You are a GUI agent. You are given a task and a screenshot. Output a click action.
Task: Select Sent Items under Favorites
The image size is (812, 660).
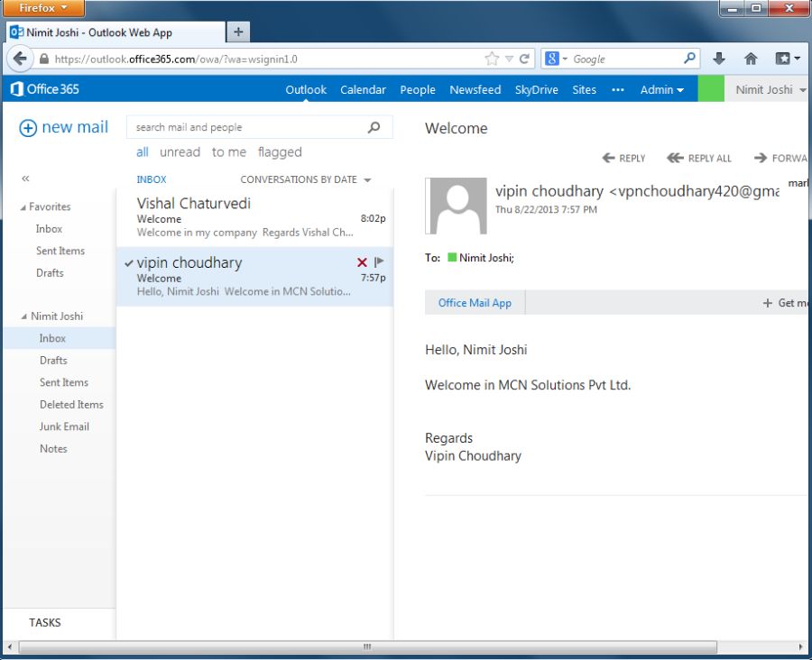click(x=60, y=251)
